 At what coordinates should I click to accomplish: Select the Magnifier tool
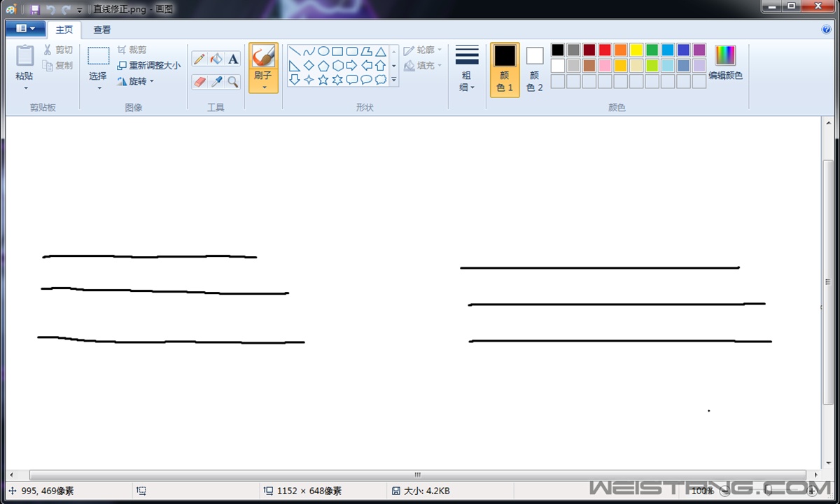[233, 82]
